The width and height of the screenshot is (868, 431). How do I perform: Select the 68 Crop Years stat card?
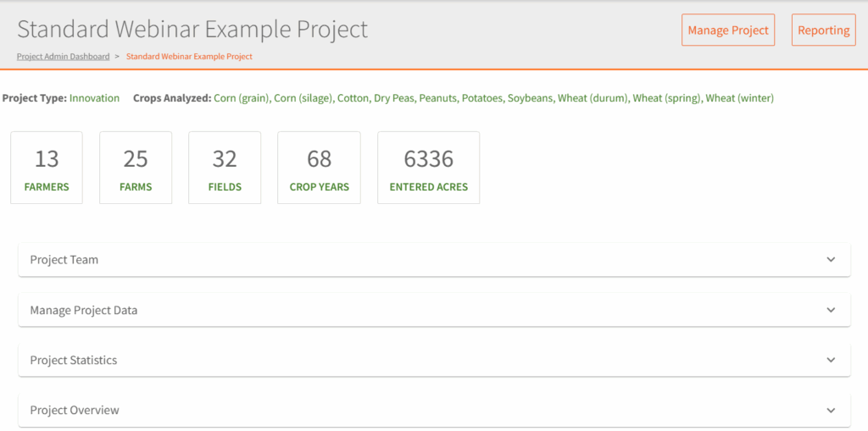(x=319, y=168)
